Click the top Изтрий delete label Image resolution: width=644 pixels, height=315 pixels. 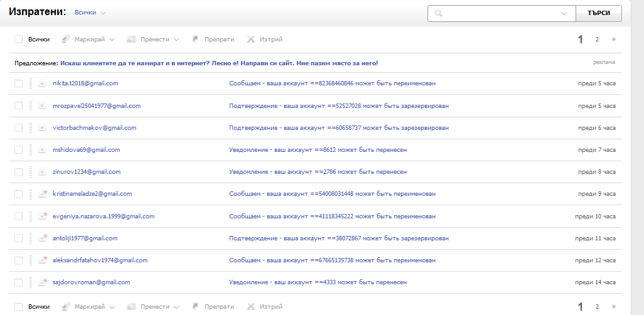tap(271, 40)
